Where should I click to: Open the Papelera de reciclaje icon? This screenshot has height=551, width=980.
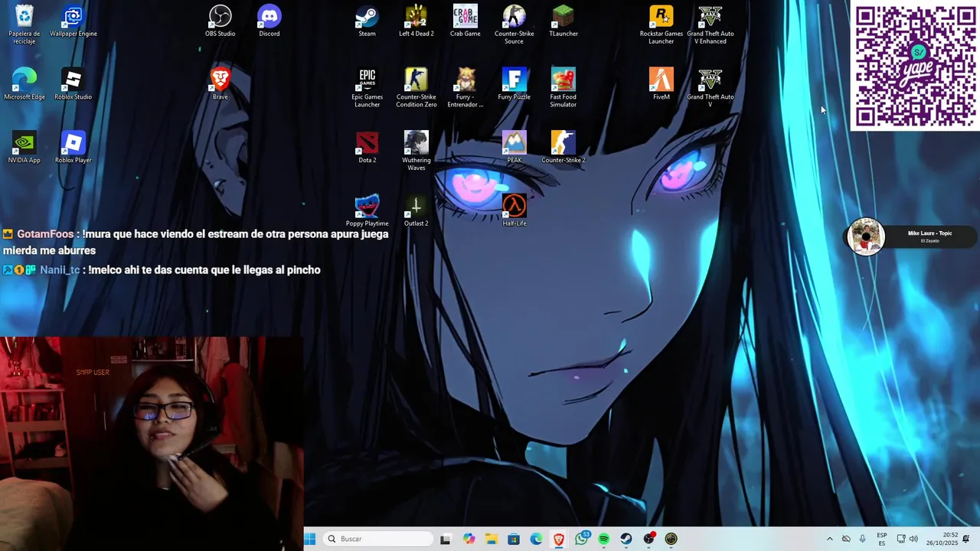tap(24, 24)
